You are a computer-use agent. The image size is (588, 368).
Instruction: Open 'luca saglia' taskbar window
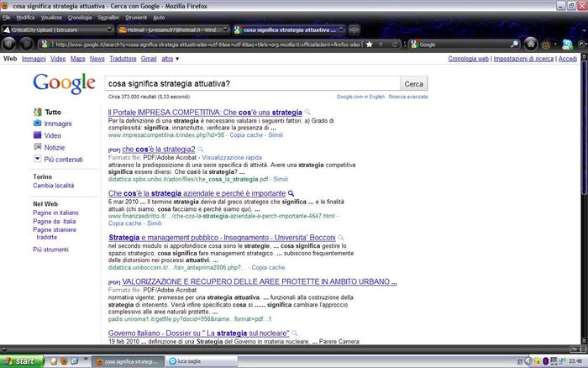[202, 361]
